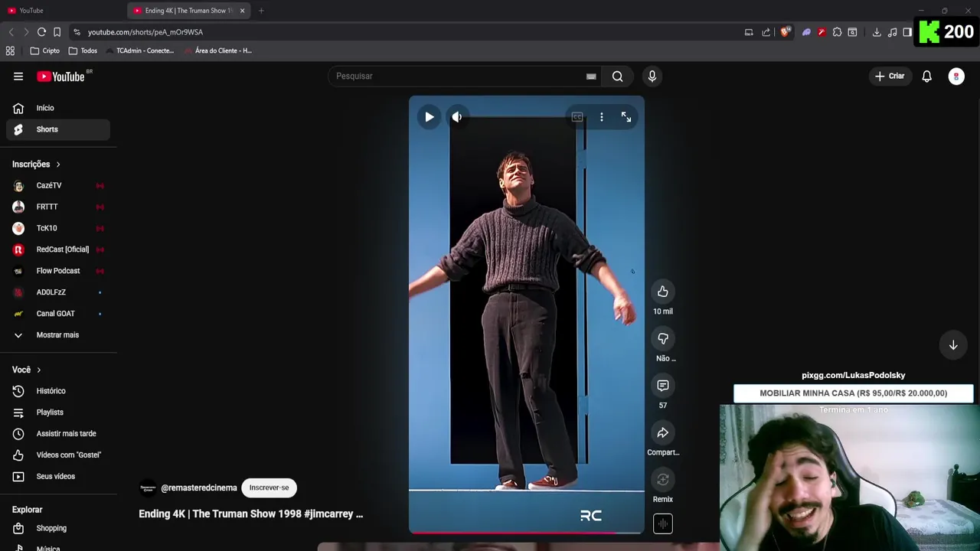The height and width of the screenshot is (551, 980).
Task: Expand the Você section
Action: (x=27, y=370)
